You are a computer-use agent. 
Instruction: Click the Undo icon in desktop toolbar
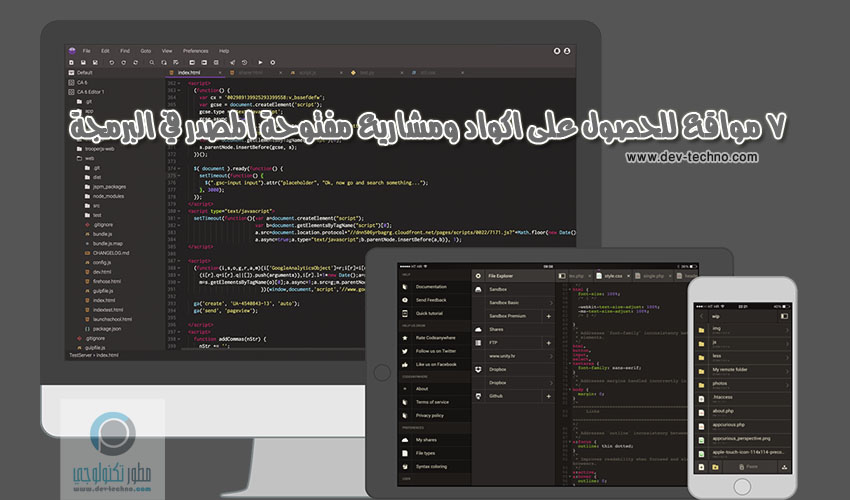click(x=112, y=62)
